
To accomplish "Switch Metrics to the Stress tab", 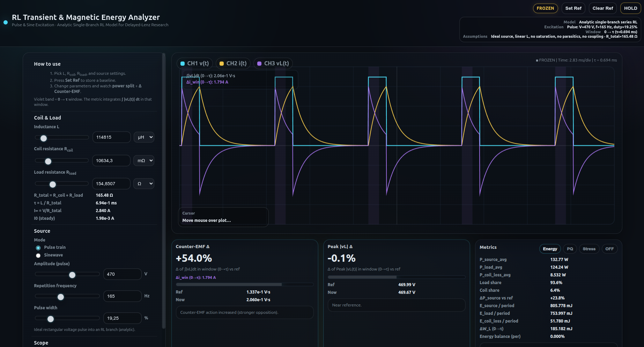I will pyautogui.click(x=589, y=249).
